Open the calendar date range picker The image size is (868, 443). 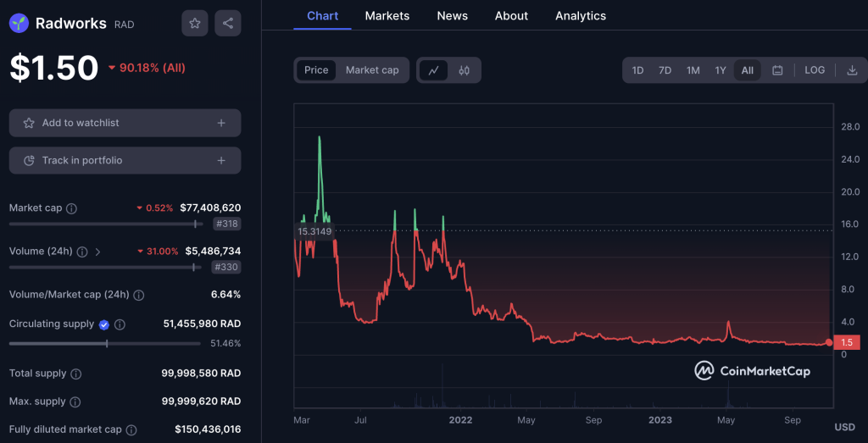click(x=777, y=70)
